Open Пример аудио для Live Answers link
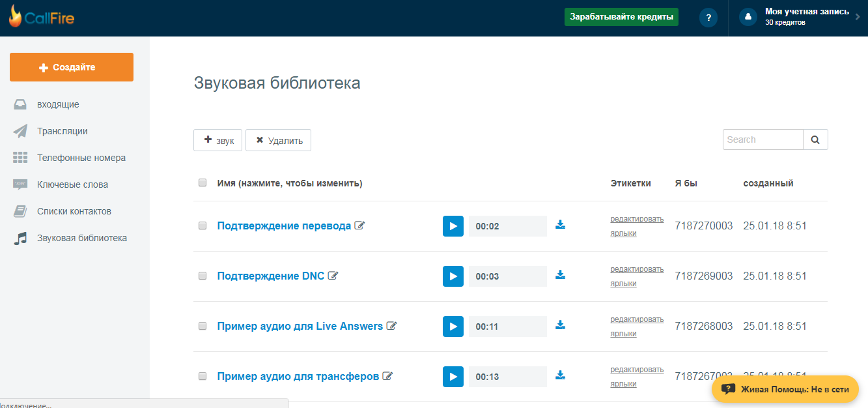This screenshot has width=868, height=408. click(x=300, y=327)
